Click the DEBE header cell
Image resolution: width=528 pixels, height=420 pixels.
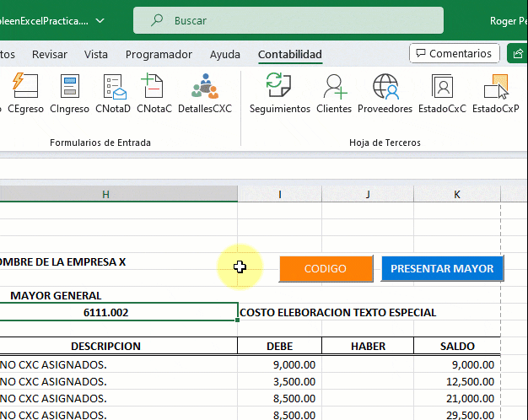pyautogui.click(x=279, y=346)
